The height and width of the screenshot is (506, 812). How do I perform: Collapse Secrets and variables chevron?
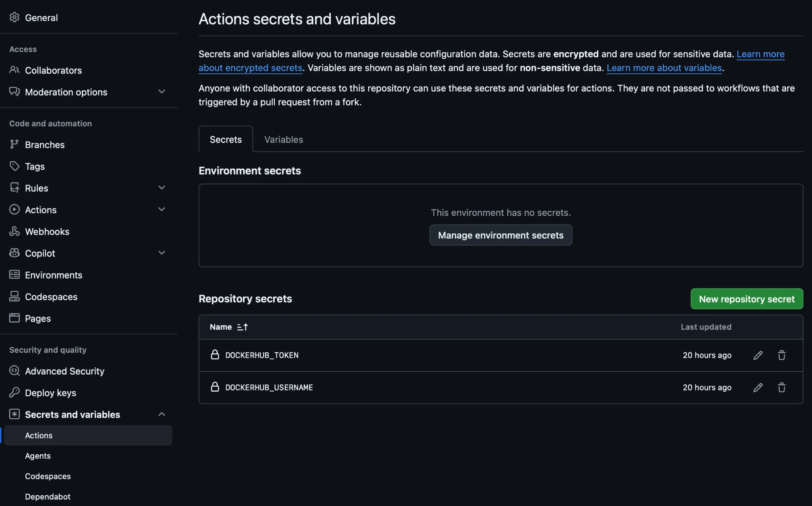(x=162, y=414)
